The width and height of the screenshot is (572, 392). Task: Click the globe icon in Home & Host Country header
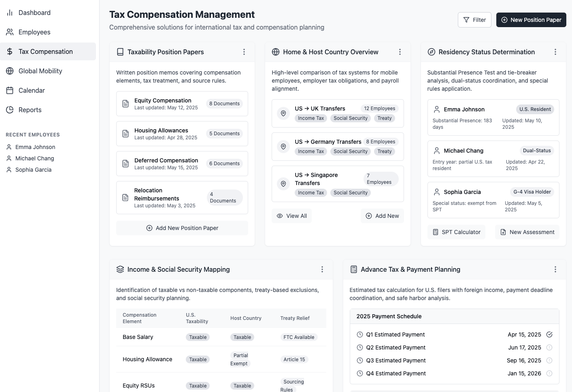pyautogui.click(x=276, y=52)
